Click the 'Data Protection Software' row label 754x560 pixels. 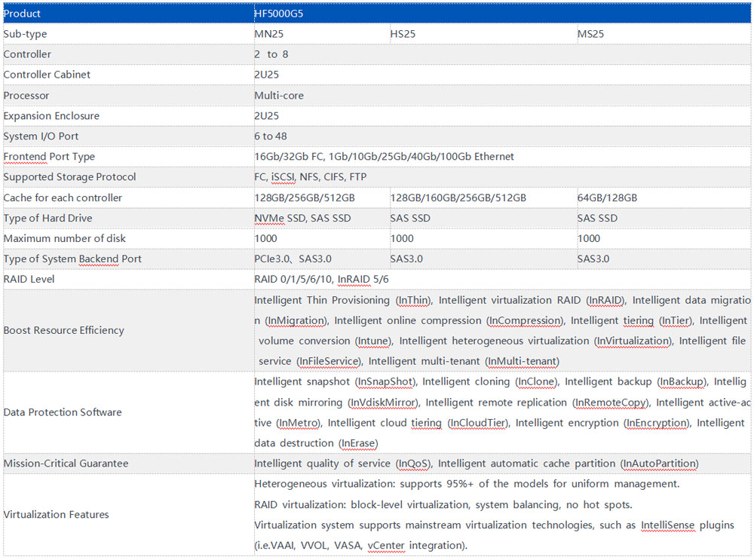tap(63, 412)
